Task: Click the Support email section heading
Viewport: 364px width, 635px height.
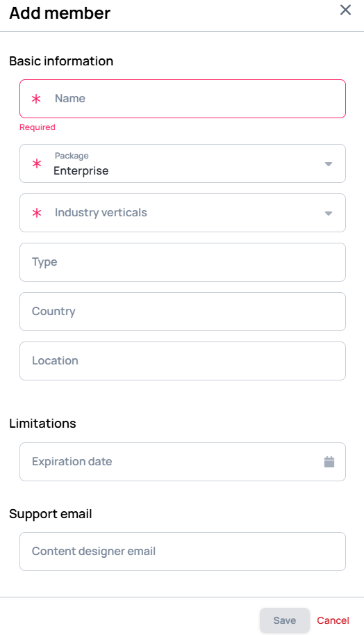Action: (51, 514)
